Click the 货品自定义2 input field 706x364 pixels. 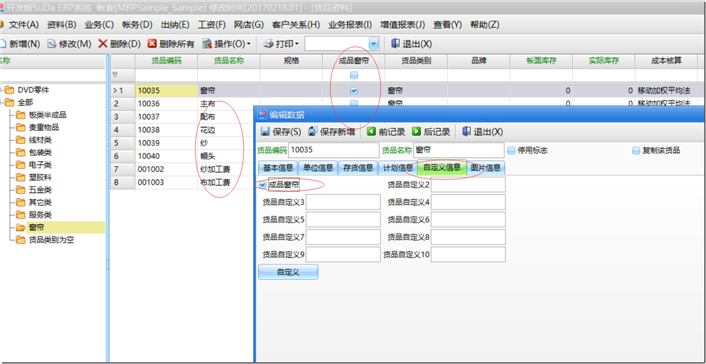(x=468, y=184)
